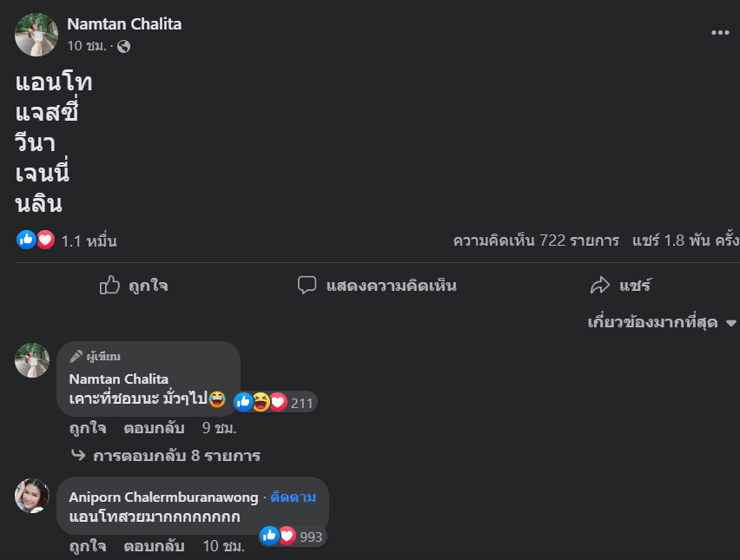Image resolution: width=740 pixels, height=560 pixels.
Task: Click Aniporn's profile avatar in comments
Action: [32, 496]
